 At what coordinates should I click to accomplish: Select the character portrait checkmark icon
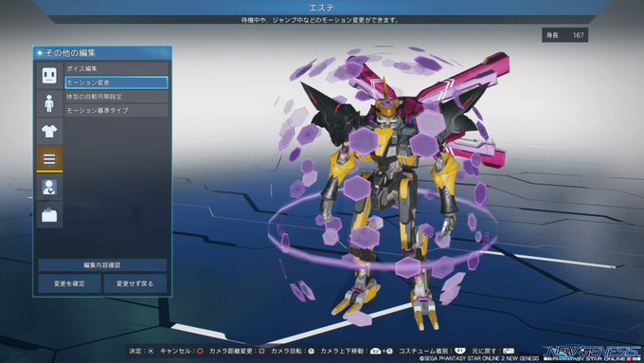click(49, 187)
